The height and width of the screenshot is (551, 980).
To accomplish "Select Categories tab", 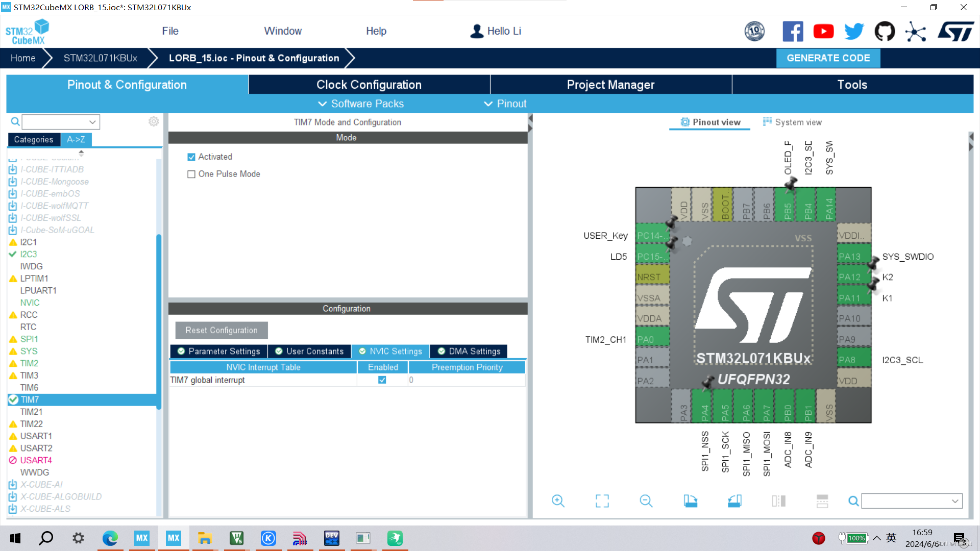I will click(34, 140).
